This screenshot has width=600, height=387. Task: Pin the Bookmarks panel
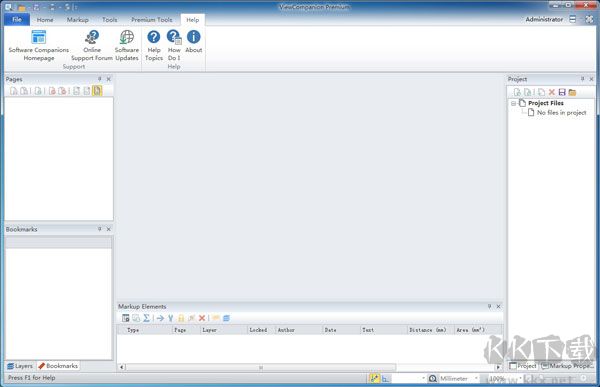99,229
